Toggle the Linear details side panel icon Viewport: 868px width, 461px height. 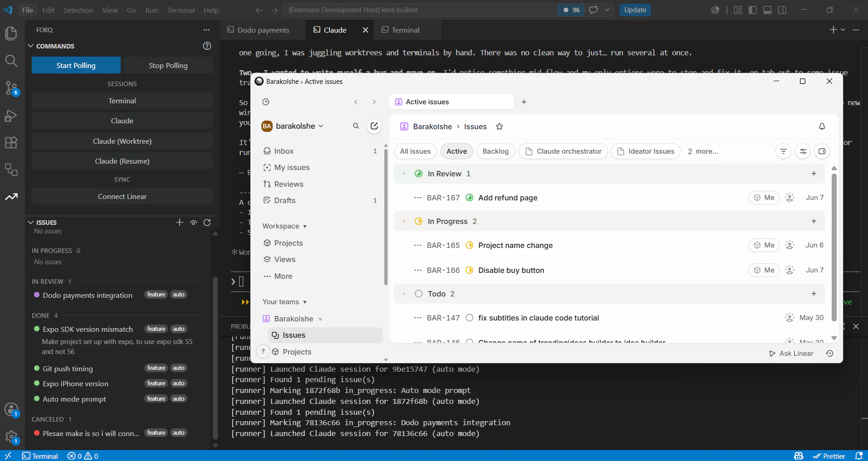coord(822,151)
